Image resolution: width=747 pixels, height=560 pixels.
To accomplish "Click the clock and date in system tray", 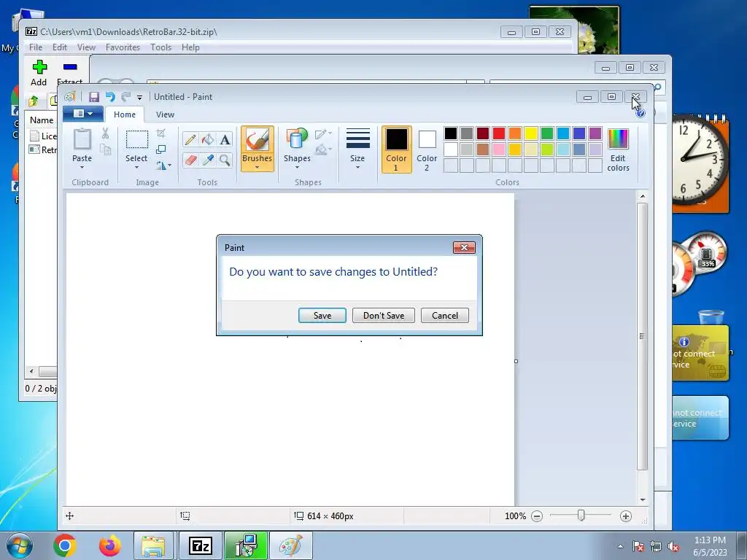I will pos(710,546).
